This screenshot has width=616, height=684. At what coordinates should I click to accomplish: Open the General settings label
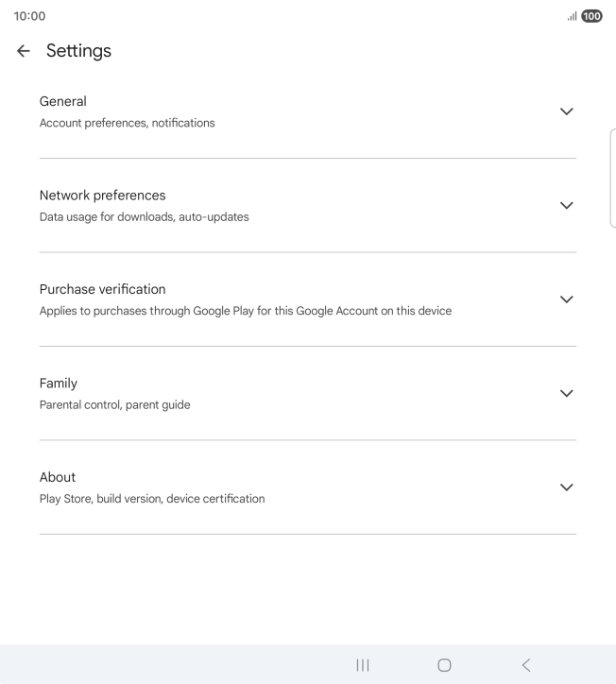(62, 101)
